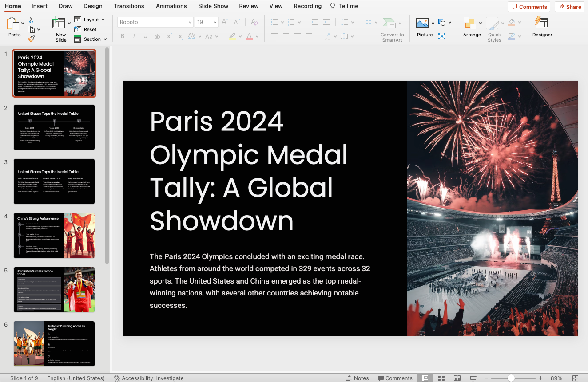The height and width of the screenshot is (382, 588).
Task: Align text left
Action: point(274,36)
